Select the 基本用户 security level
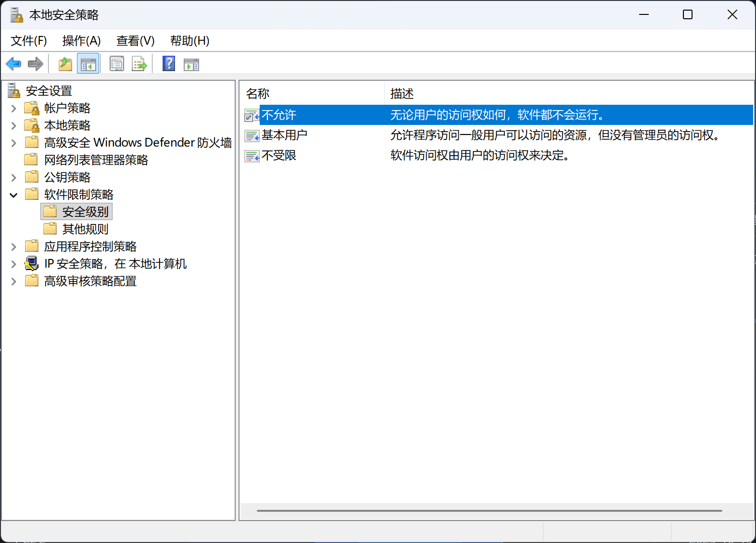This screenshot has width=756, height=543. click(x=284, y=136)
